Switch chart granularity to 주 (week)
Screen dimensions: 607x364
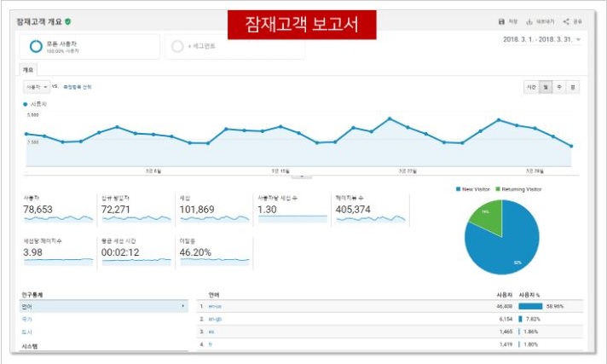(559, 87)
